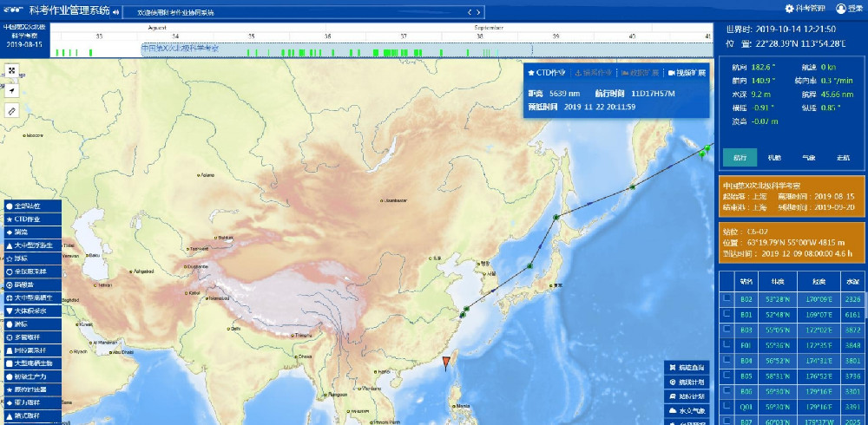Click week 37 on the timeline

(403, 36)
